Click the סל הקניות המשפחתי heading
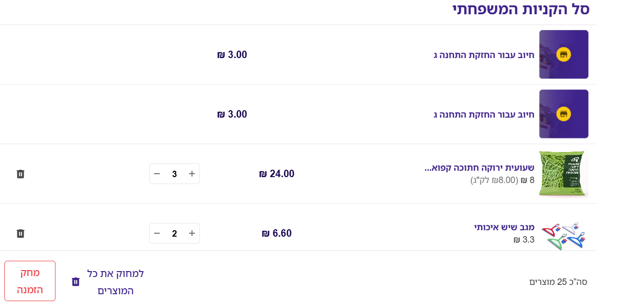Screen dimensions: 644x308 521,9
